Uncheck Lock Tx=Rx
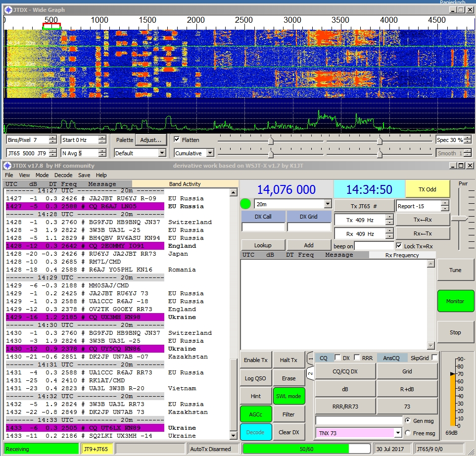 [x=399, y=246]
